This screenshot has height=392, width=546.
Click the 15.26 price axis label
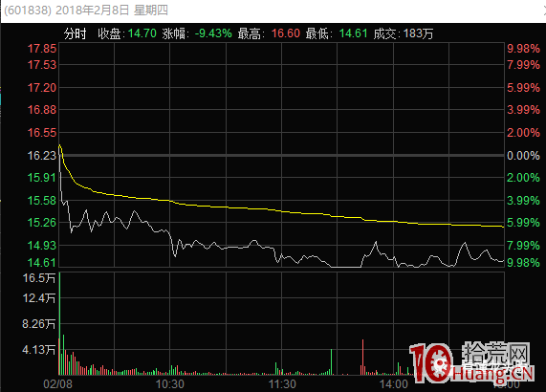click(42, 223)
